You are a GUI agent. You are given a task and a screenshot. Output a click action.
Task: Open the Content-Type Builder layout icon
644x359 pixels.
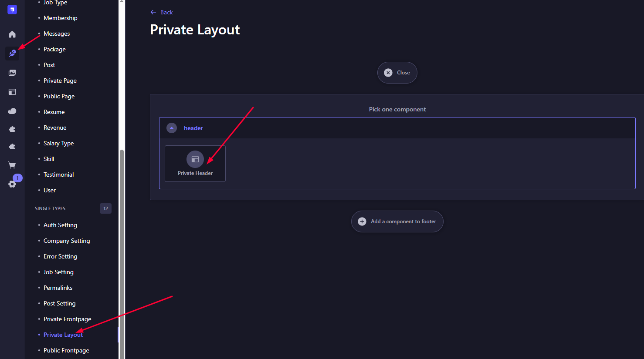coord(12,92)
